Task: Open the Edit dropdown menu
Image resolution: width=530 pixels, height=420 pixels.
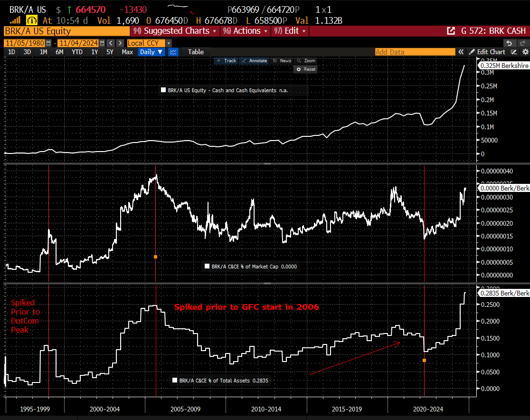Action: (290, 31)
